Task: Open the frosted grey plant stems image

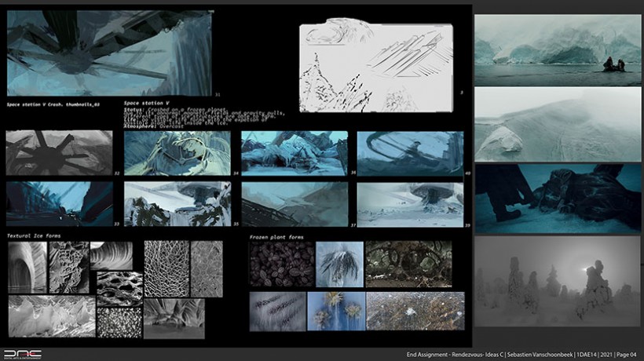Action: (x=278, y=312)
